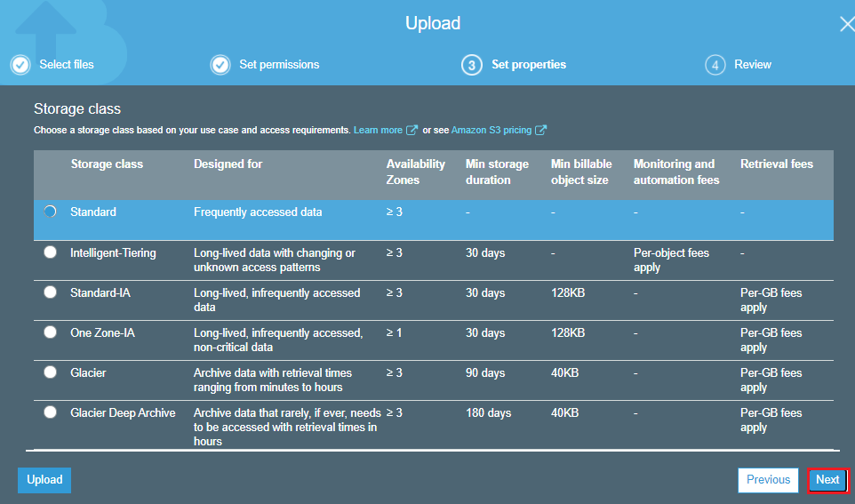The width and height of the screenshot is (855, 504).
Task: Go to the Select files step
Action: tap(67, 64)
